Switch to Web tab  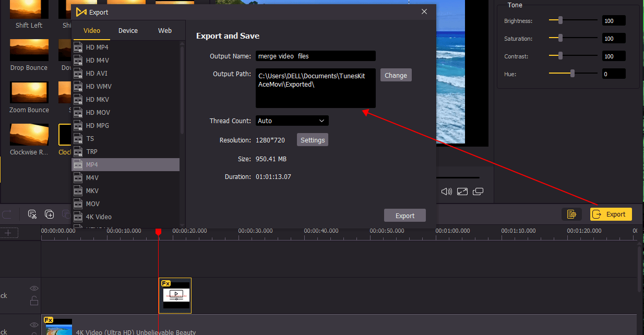165,30
